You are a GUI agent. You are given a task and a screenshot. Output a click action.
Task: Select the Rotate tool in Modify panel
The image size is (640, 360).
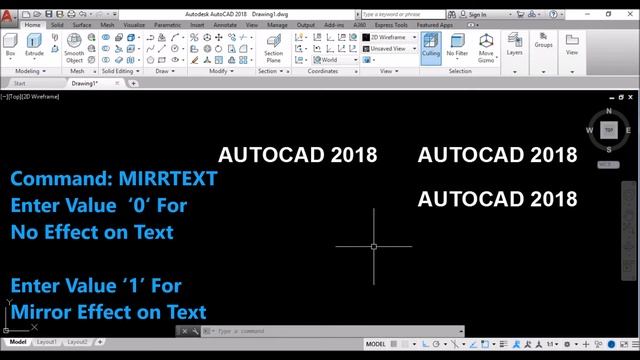[219, 49]
